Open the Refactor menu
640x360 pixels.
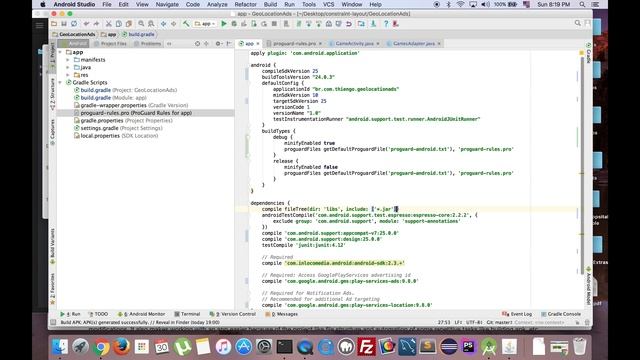[245, 4]
